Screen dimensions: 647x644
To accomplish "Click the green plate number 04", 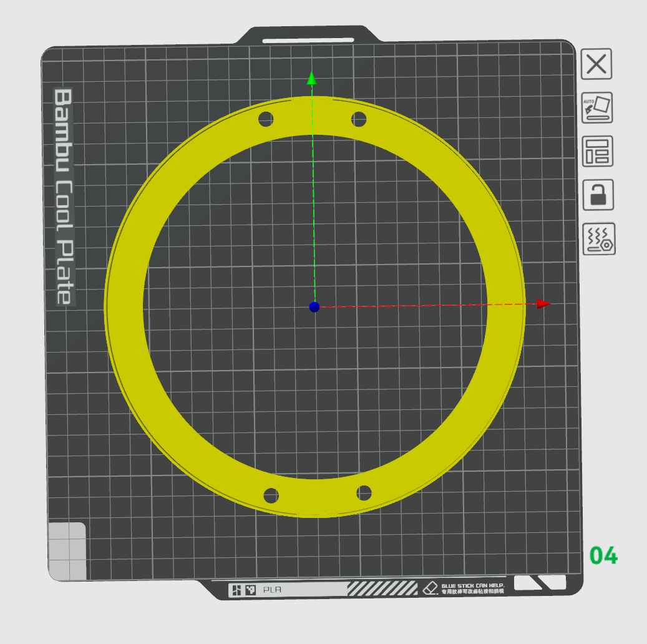I will coord(603,555).
